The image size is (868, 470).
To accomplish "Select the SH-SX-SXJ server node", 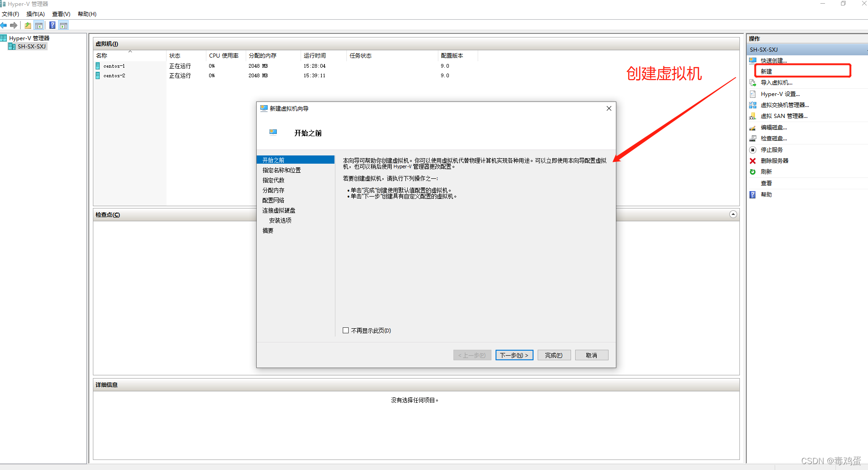I will 32,46.
